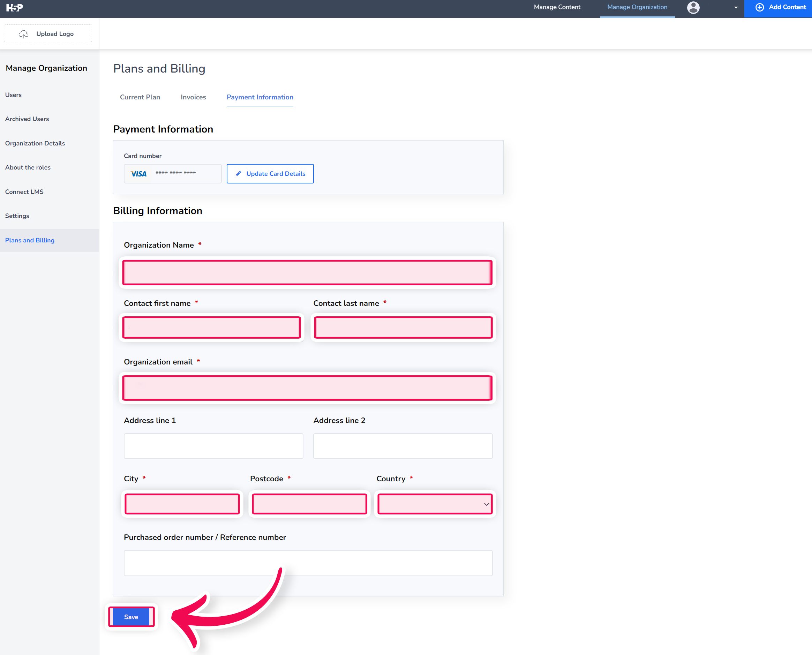Click the H5P logo in the top bar
This screenshot has width=812, height=655.
coord(14,8)
